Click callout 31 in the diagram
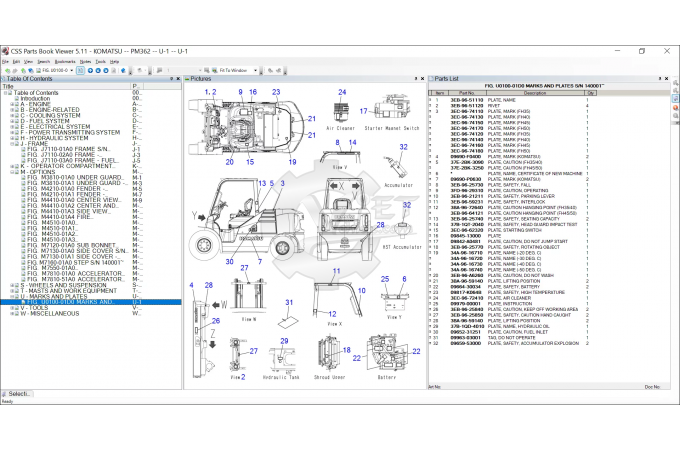This screenshot has height=450, width=680. pos(289,302)
